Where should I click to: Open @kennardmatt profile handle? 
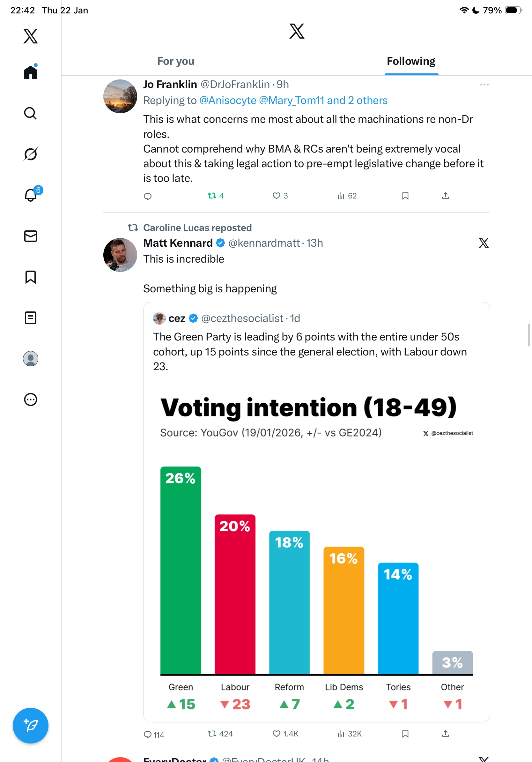coord(264,243)
